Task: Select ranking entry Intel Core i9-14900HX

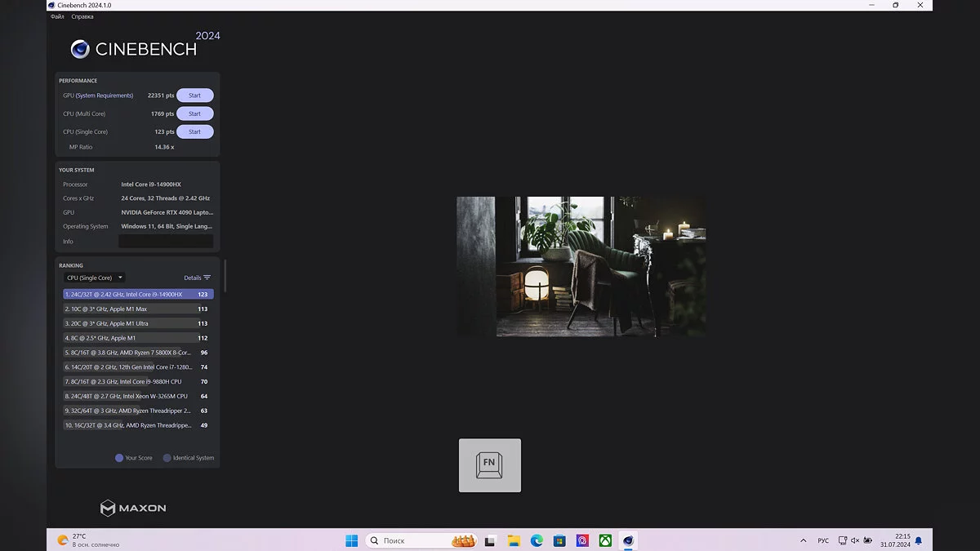Action: pyautogui.click(x=138, y=294)
